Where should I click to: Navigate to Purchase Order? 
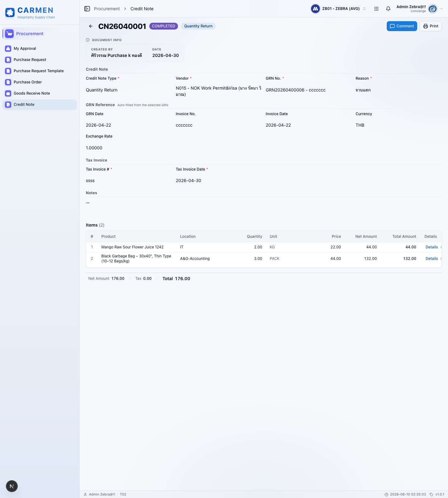point(40,82)
